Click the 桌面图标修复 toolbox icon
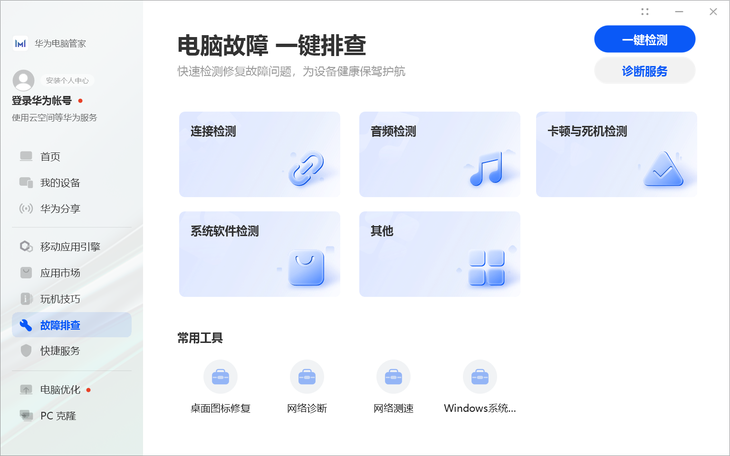 [x=220, y=377]
